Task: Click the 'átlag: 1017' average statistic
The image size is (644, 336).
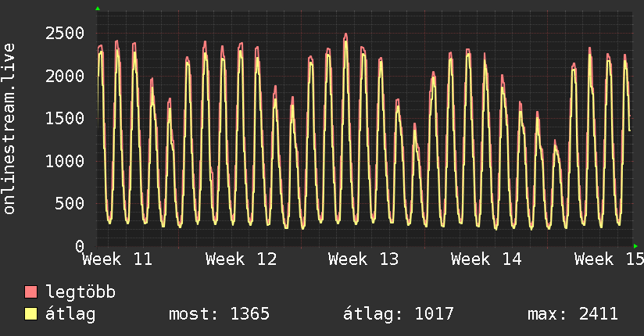Action: coord(399,314)
